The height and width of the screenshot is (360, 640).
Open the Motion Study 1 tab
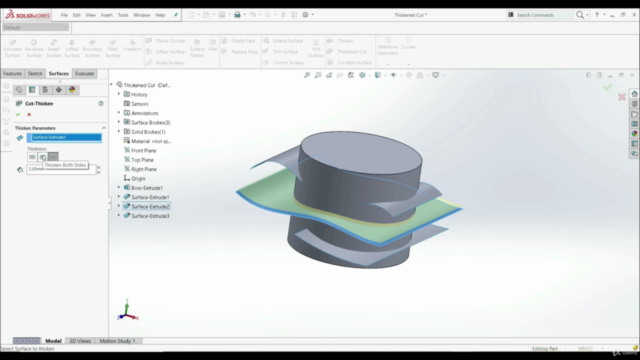coord(117,341)
